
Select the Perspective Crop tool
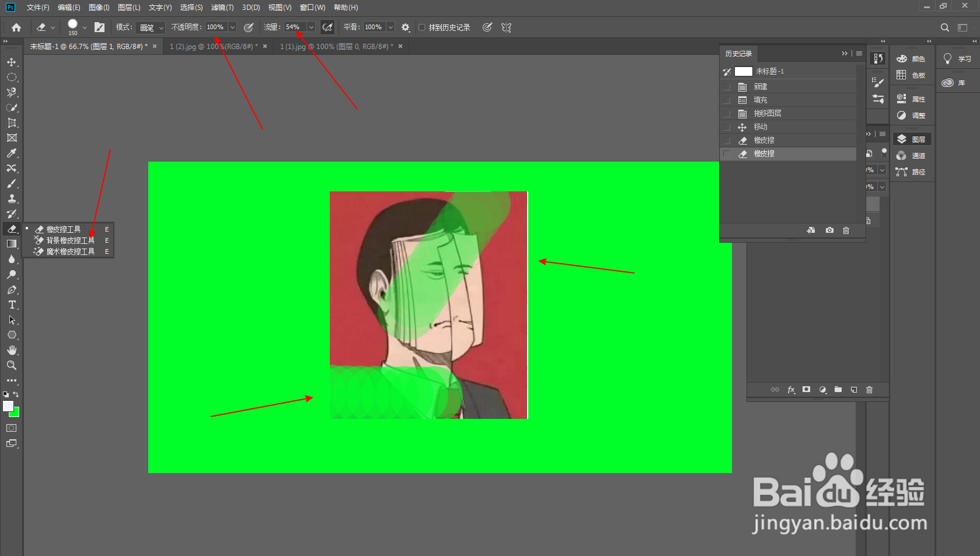[x=12, y=123]
